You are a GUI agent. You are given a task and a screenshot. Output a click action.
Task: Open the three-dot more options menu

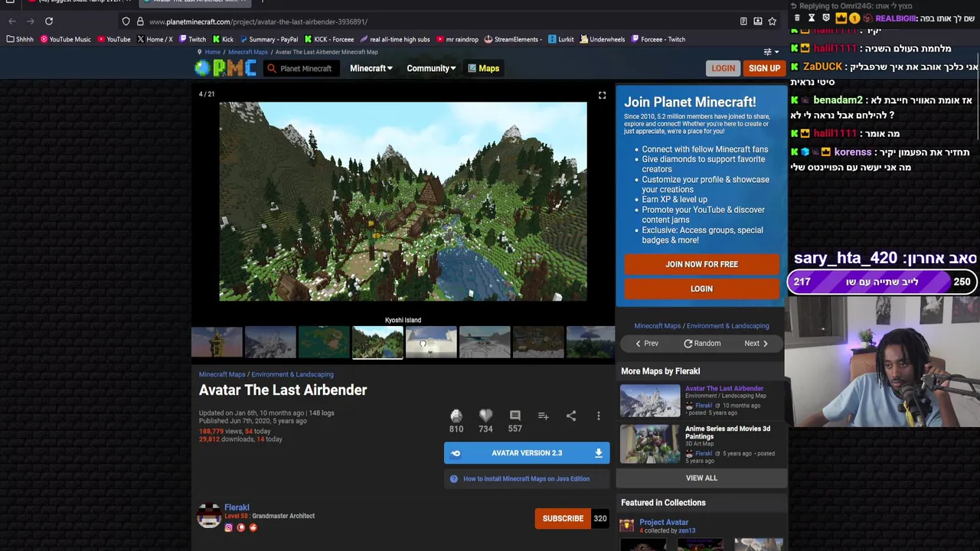pos(599,416)
